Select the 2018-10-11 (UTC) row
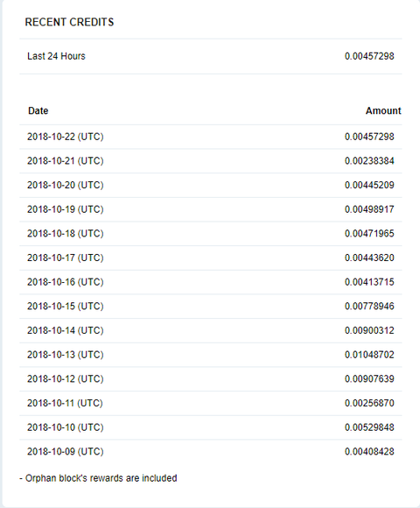 211,403
